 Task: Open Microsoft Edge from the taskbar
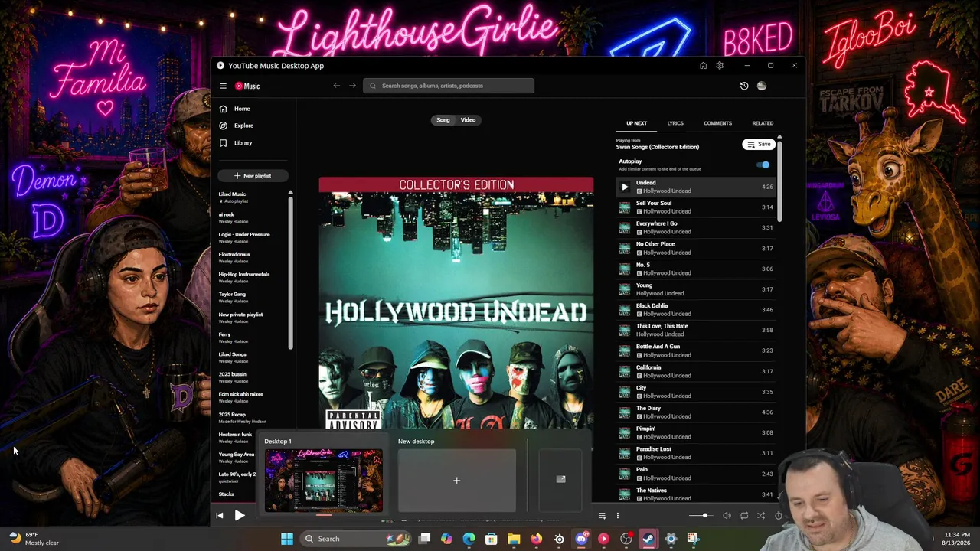click(469, 539)
